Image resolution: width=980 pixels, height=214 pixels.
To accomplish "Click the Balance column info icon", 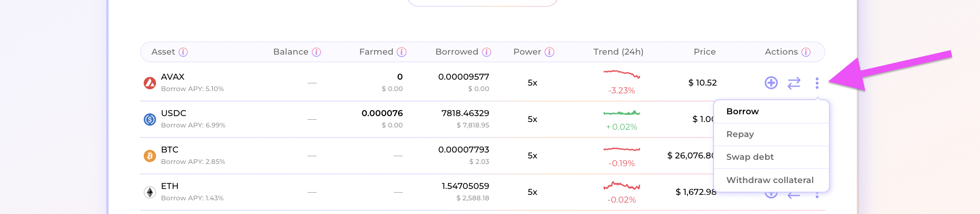I will pyautogui.click(x=317, y=52).
